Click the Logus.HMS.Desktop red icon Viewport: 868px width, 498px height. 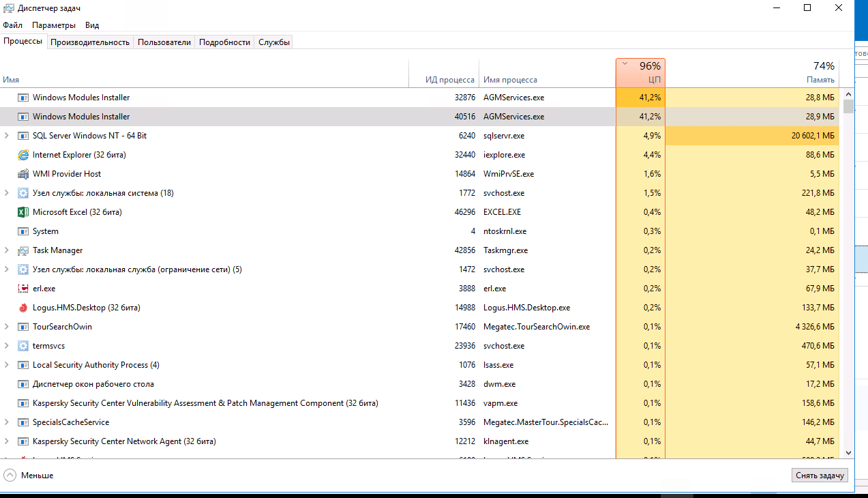pyautogui.click(x=23, y=308)
